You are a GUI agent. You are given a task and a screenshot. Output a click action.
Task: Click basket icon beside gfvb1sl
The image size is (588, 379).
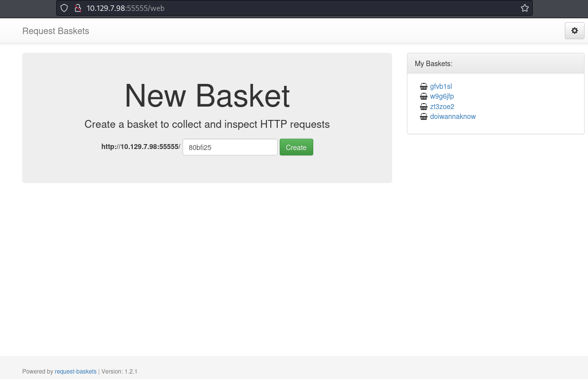[x=423, y=87]
